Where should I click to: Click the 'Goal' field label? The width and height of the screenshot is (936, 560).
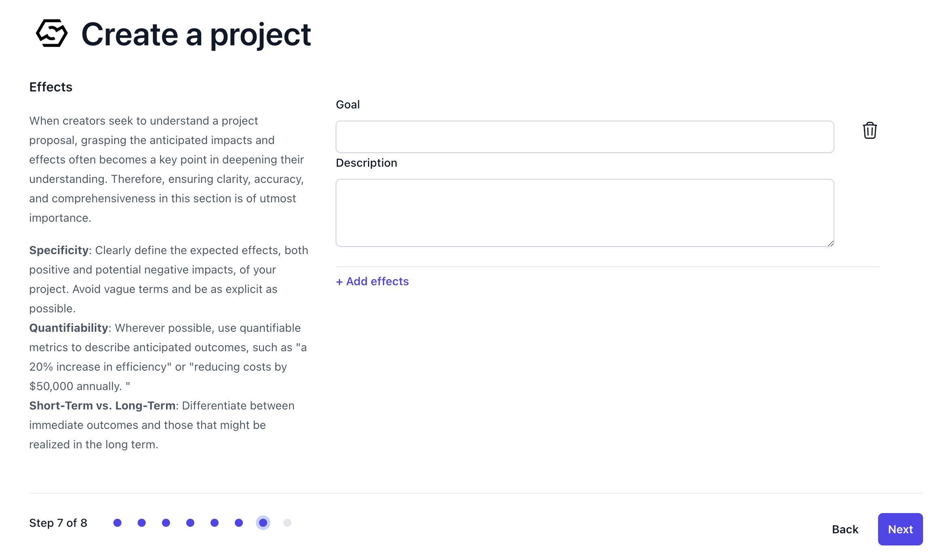[348, 105]
